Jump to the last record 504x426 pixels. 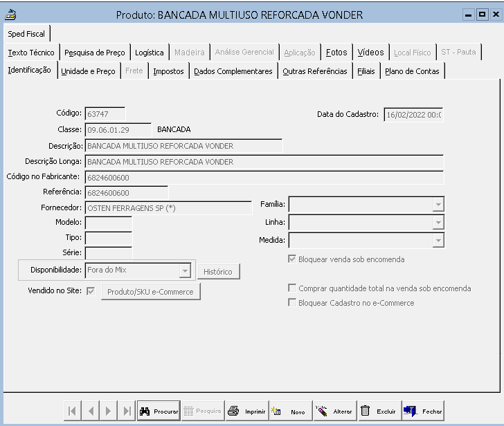127,411
